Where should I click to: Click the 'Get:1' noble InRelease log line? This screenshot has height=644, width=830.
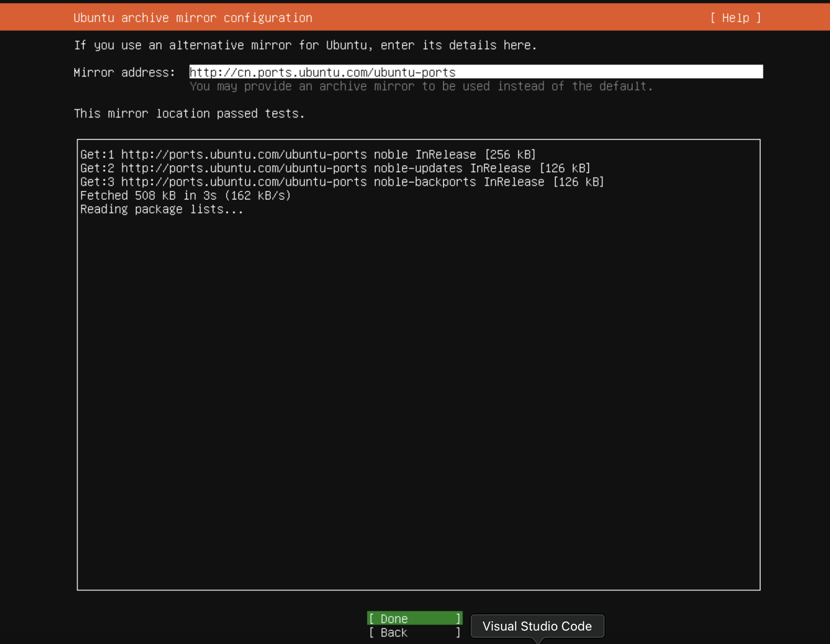point(308,154)
